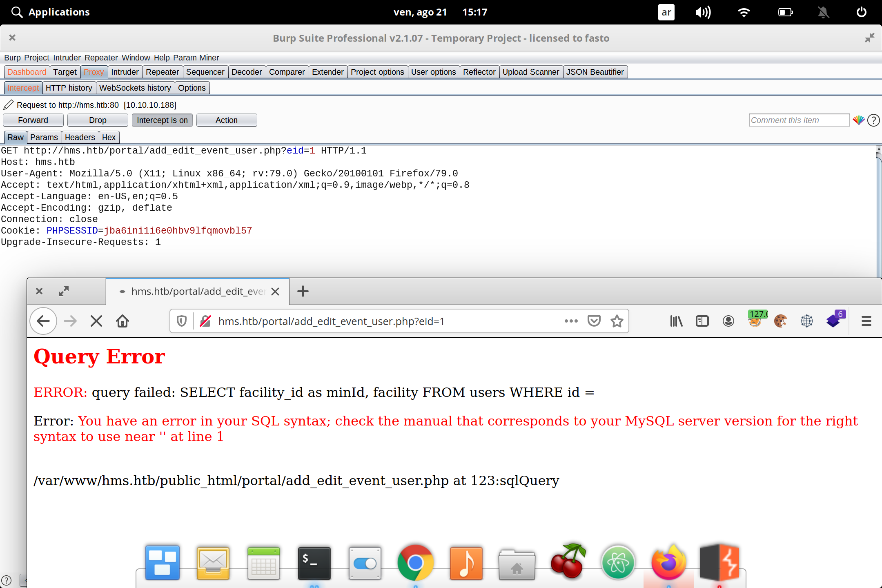The image size is (882, 588).
Task: Toggle notifications via the bell icon
Action: 823,12
